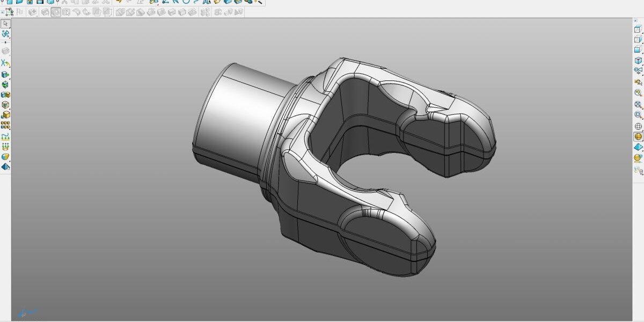Viewport: 644px width, 322px height.
Task: Select the wireframe globe rendering icon
Action: (x=638, y=126)
